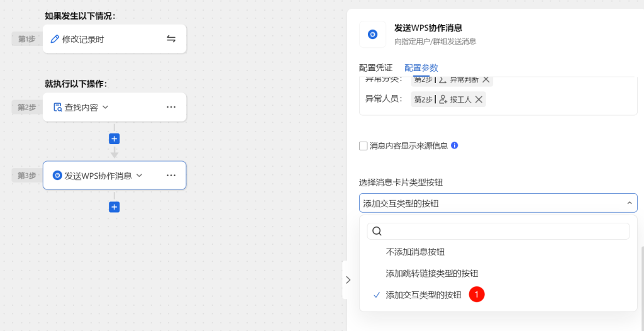Toggle 消息内容显示来源信息 checkbox
Screen dimensions: 644x331
tap(363, 146)
